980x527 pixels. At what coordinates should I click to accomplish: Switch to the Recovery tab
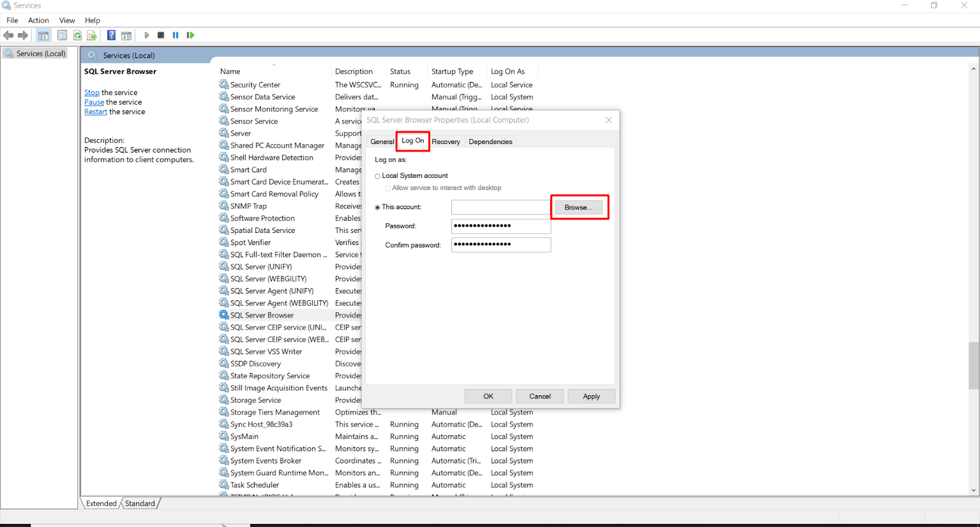pyautogui.click(x=445, y=142)
